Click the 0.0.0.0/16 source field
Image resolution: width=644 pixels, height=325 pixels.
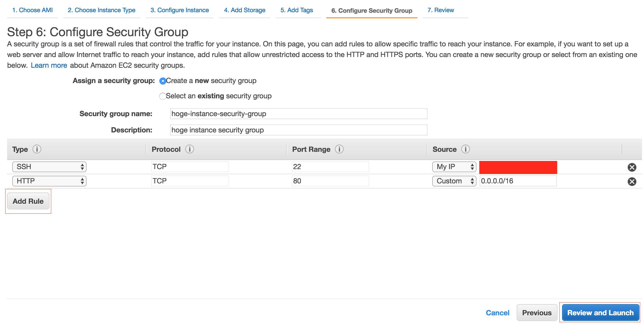click(518, 181)
